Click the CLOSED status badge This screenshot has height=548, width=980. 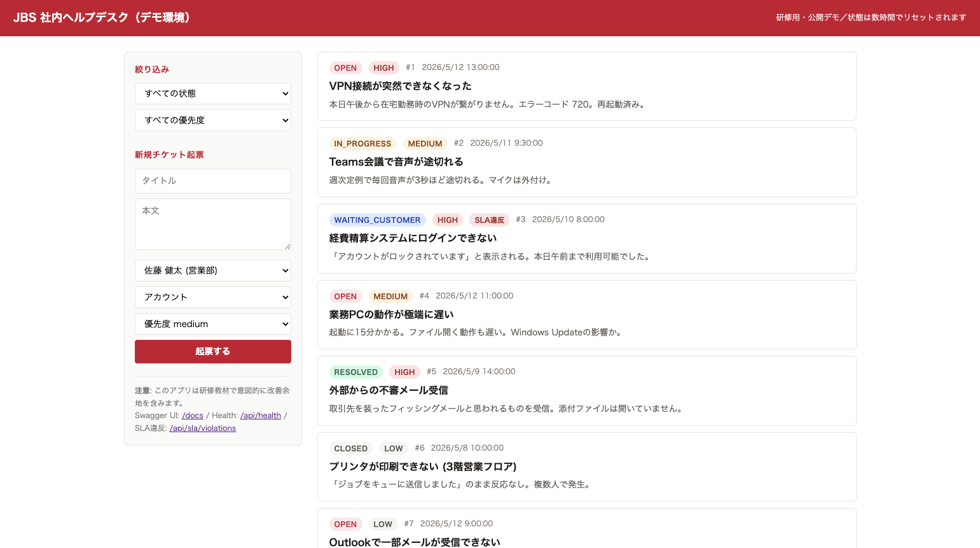[x=351, y=449]
